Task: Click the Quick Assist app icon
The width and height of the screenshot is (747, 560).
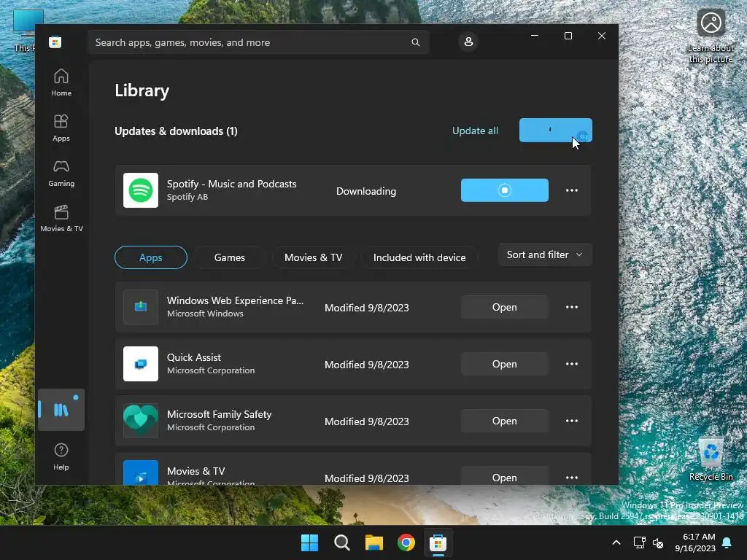Action: [141, 364]
